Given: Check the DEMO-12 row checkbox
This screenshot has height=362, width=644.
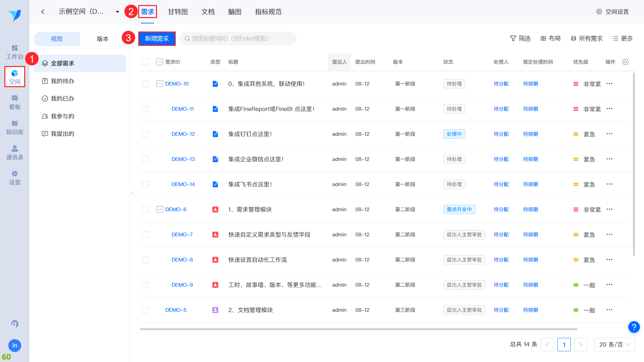Looking at the screenshot, I should click(x=145, y=134).
